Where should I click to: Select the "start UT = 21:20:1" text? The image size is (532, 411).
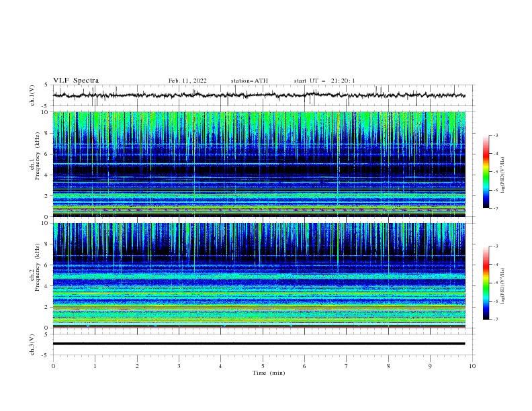[324, 81]
